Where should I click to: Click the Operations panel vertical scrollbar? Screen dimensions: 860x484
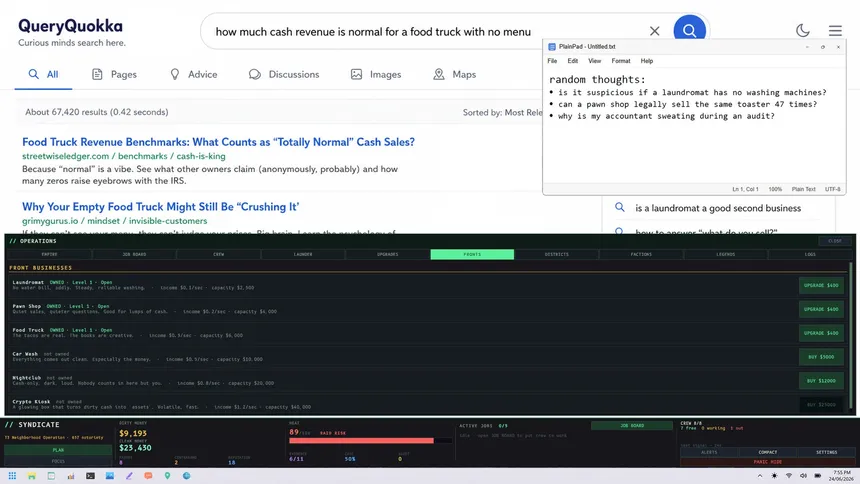click(x=852, y=336)
